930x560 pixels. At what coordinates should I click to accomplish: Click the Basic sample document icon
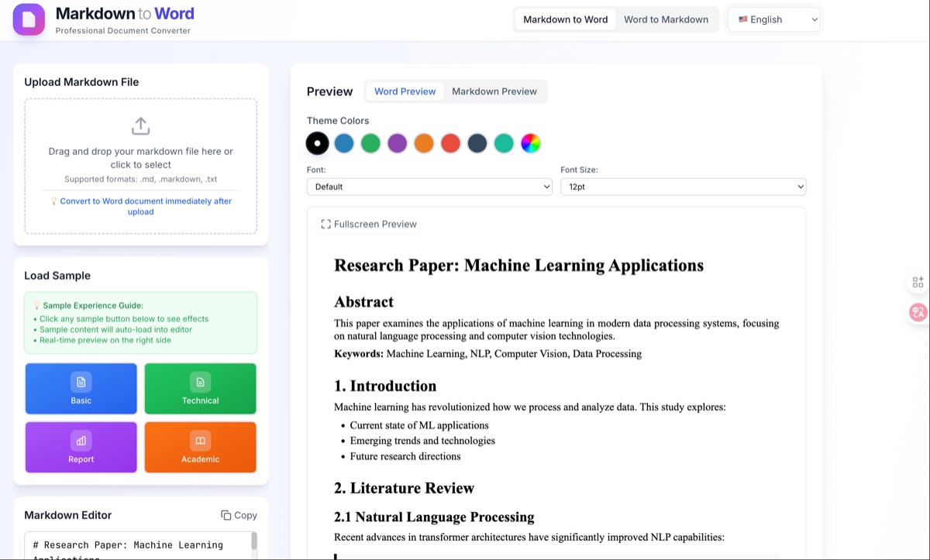click(x=81, y=381)
